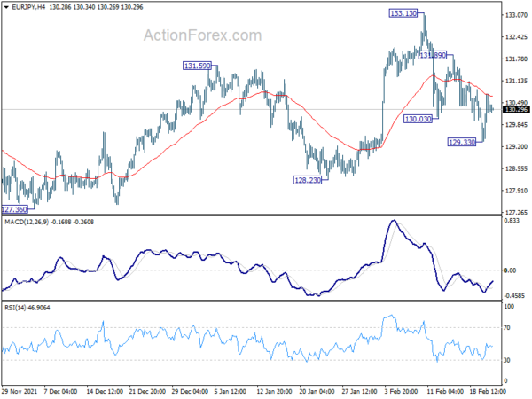Click the current price tag 130.296
The image size is (532, 399).
(516, 109)
